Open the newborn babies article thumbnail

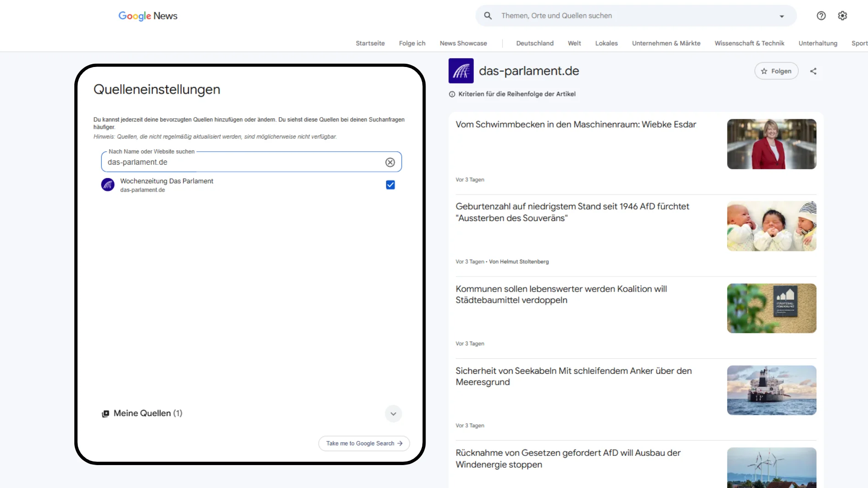772,226
